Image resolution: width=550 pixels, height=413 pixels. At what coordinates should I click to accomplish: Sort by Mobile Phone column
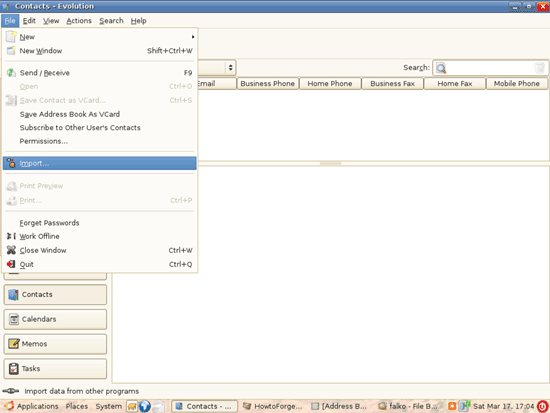pos(517,84)
